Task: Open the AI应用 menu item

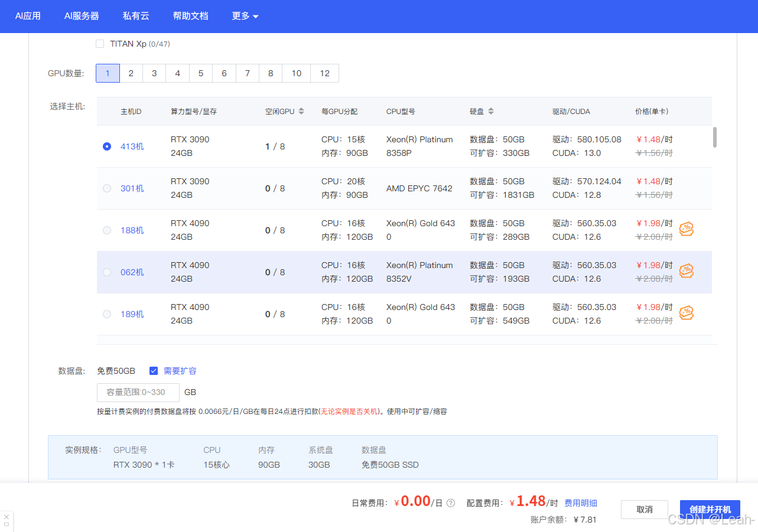Action: 28,16
